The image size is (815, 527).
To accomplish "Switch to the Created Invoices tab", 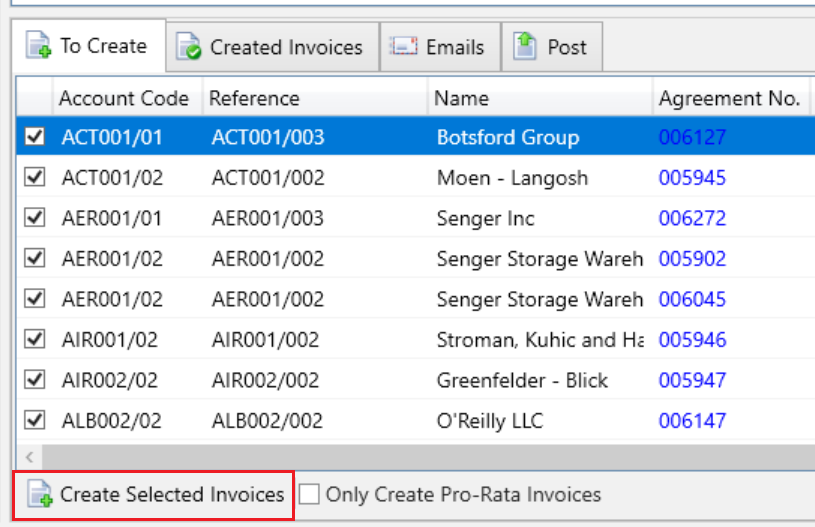I will (285, 47).
